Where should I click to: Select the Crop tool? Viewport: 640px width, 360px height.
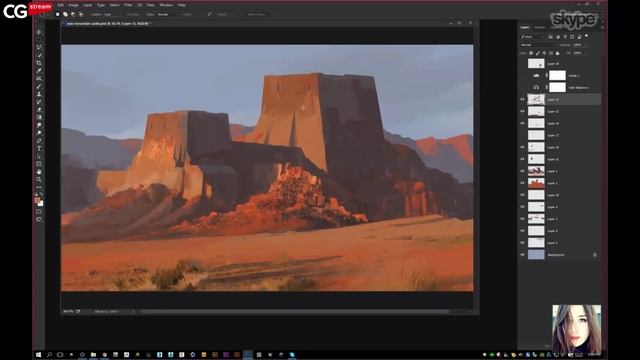(39, 63)
